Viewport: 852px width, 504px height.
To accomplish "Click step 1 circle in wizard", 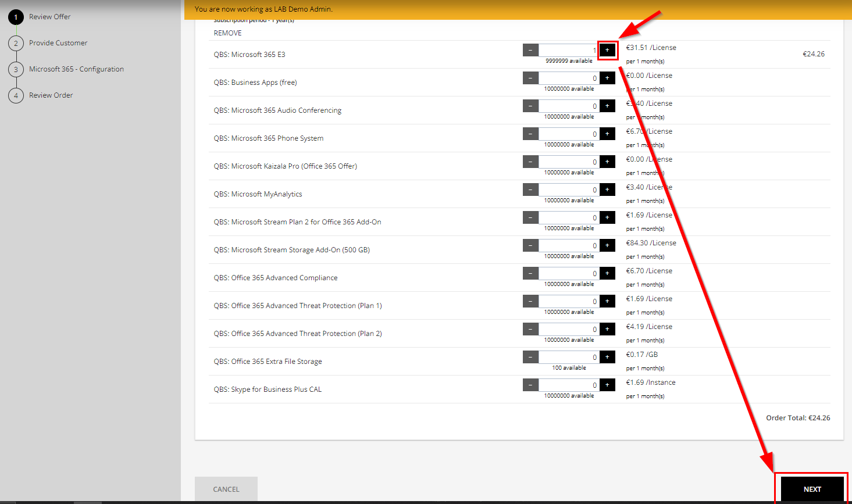I will (x=16, y=17).
